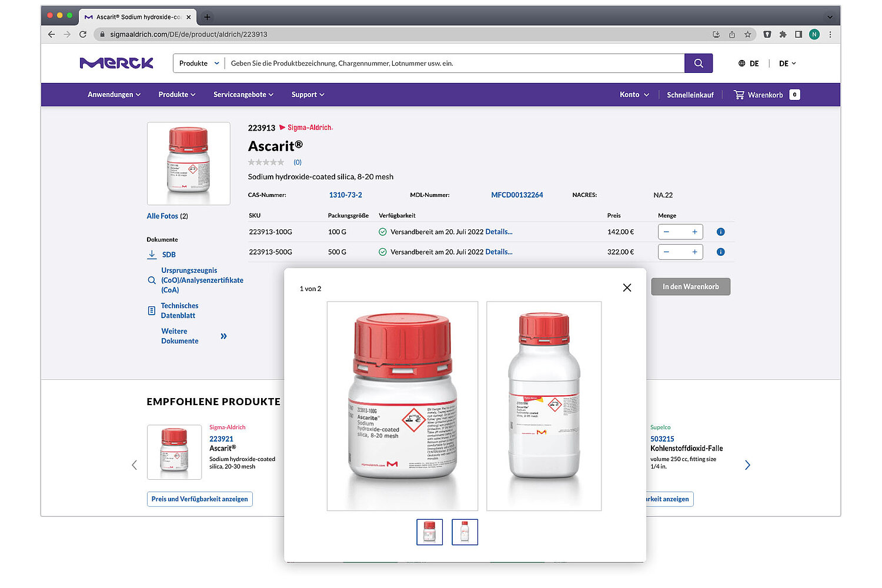
Task: Open the Chrome tab list chevron
Action: pyautogui.click(x=830, y=17)
